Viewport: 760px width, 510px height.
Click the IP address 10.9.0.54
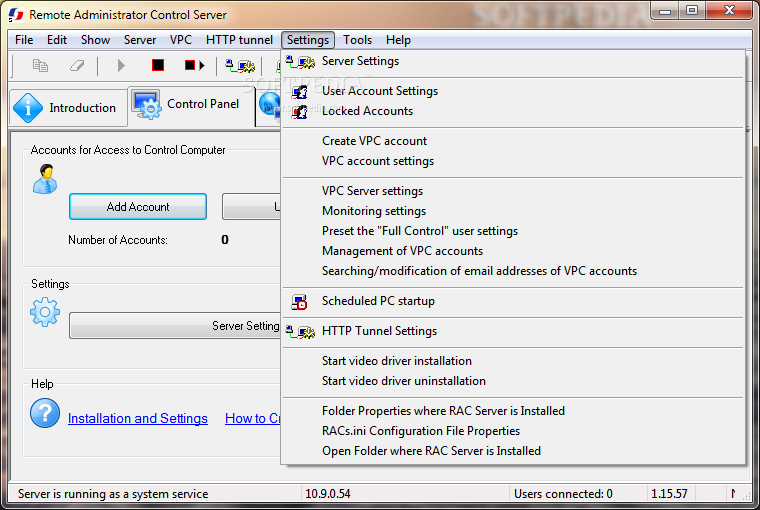[x=328, y=494]
